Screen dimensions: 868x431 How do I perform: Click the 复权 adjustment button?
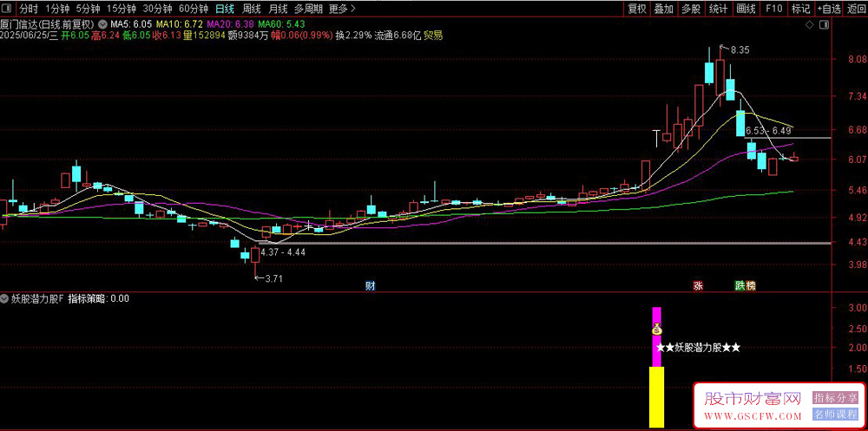click(x=636, y=9)
